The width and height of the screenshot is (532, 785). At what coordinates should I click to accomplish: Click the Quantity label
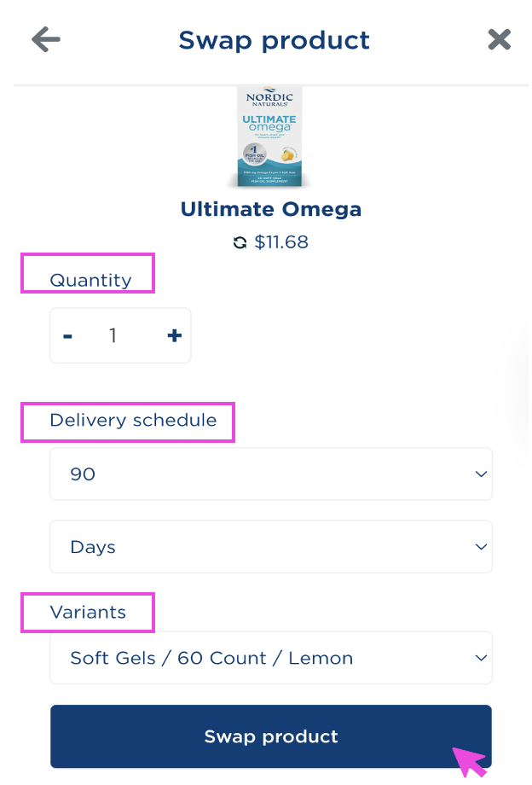(90, 280)
